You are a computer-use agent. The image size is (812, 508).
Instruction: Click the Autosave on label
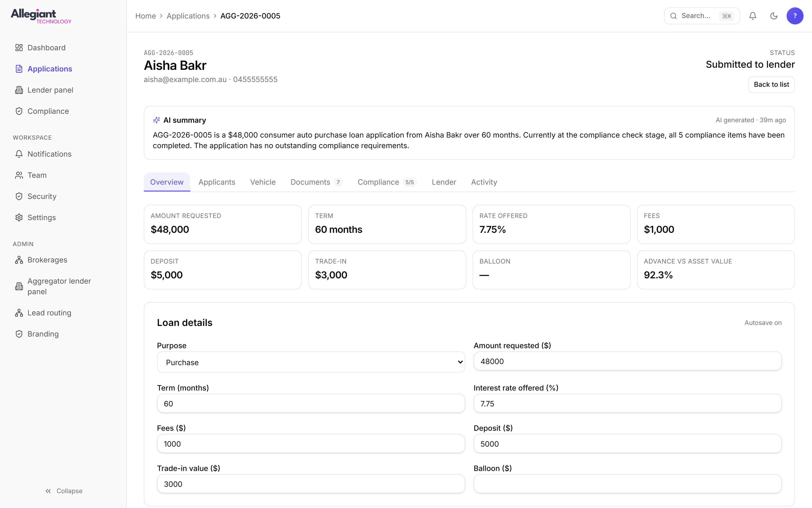click(763, 323)
